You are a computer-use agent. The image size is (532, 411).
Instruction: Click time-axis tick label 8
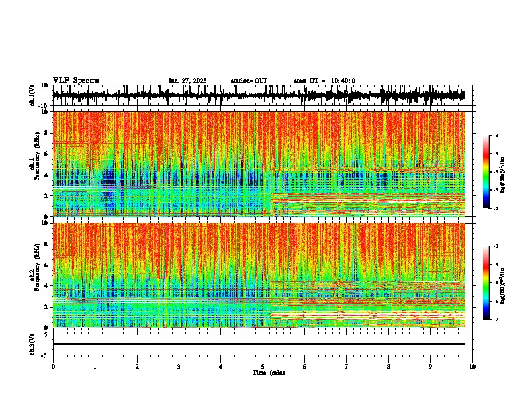click(x=388, y=367)
